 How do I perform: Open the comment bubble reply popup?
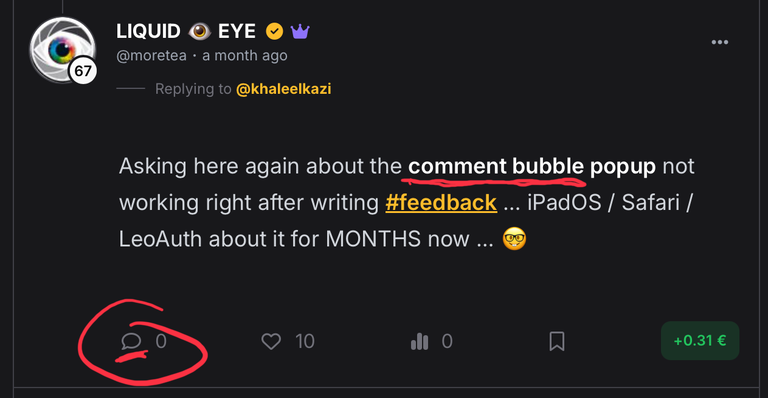[x=131, y=341]
